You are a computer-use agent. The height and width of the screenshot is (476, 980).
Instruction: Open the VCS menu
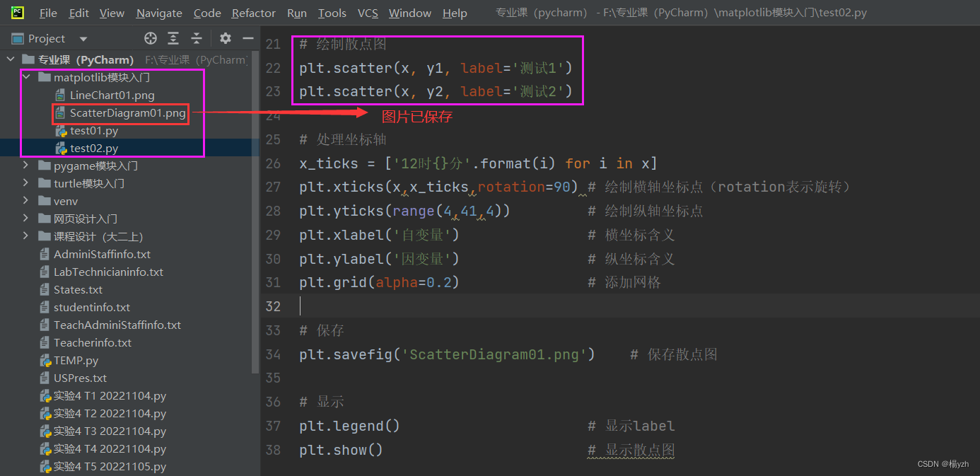[x=370, y=12]
